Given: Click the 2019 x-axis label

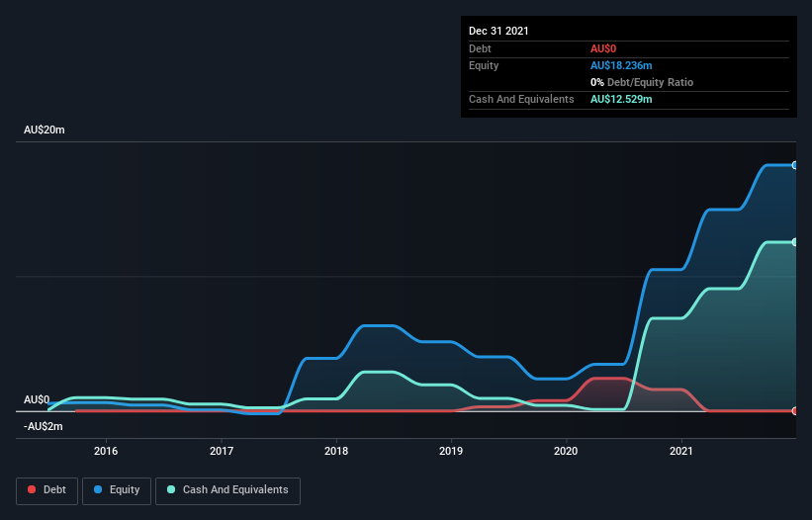Looking at the screenshot, I should (451, 451).
